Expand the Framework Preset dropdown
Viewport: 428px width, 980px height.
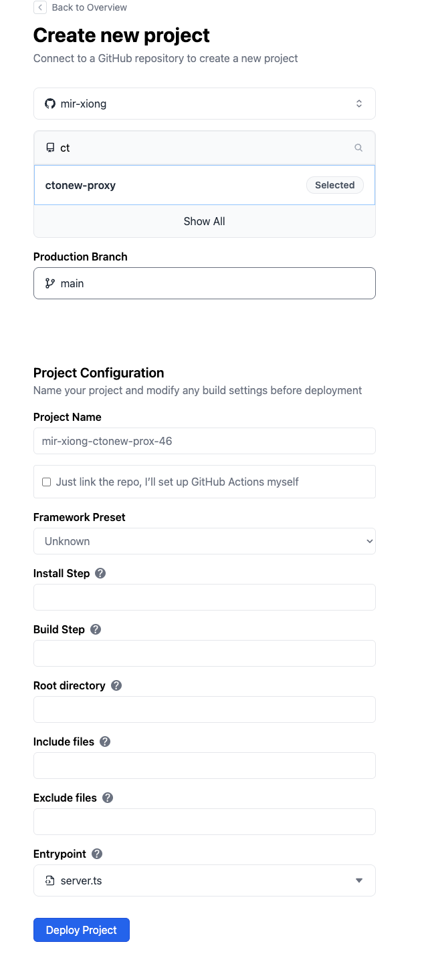204,541
